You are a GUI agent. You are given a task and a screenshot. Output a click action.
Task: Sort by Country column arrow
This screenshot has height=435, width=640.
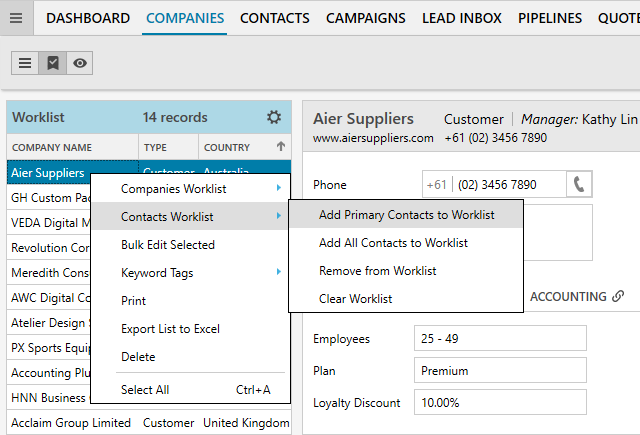pos(281,147)
